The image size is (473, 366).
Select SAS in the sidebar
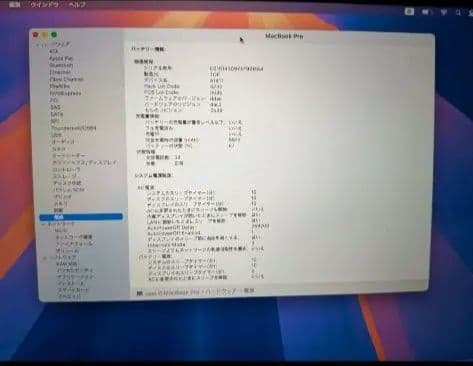click(55, 107)
